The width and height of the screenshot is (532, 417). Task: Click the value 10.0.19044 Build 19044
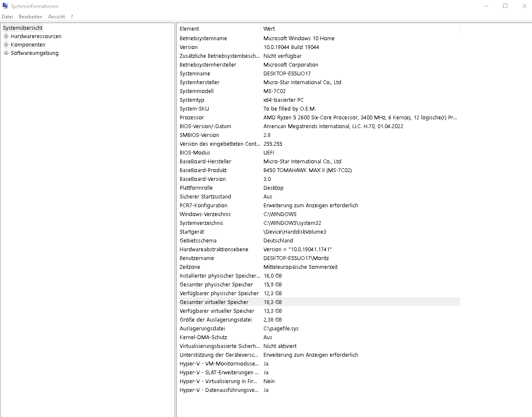point(291,47)
